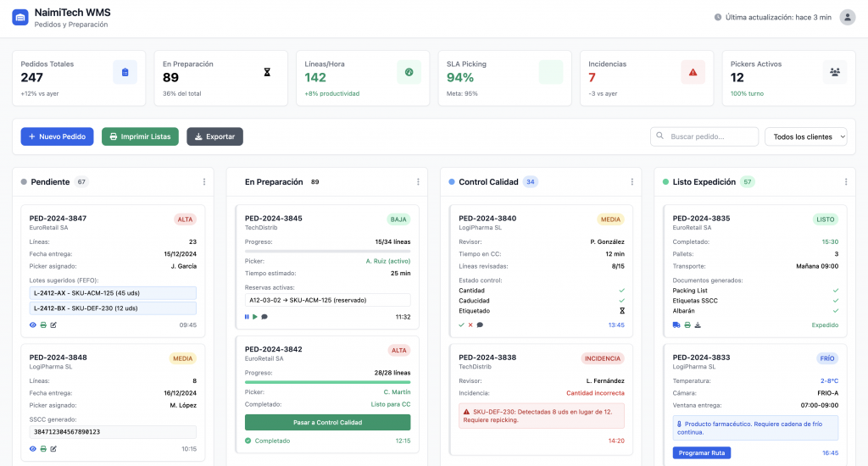This screenshot has height=466, width=868.
Task: Click the progress bar on PED-2024-3845
Action: [x=327, y=251]
